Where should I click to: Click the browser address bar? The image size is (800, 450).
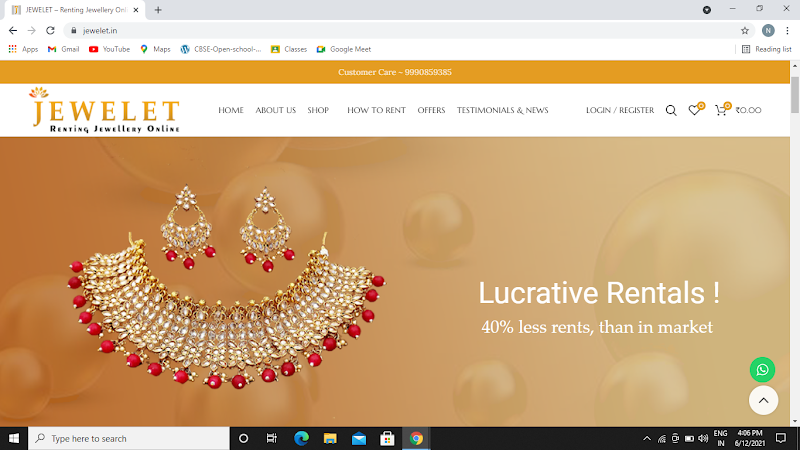pos(400,30)
